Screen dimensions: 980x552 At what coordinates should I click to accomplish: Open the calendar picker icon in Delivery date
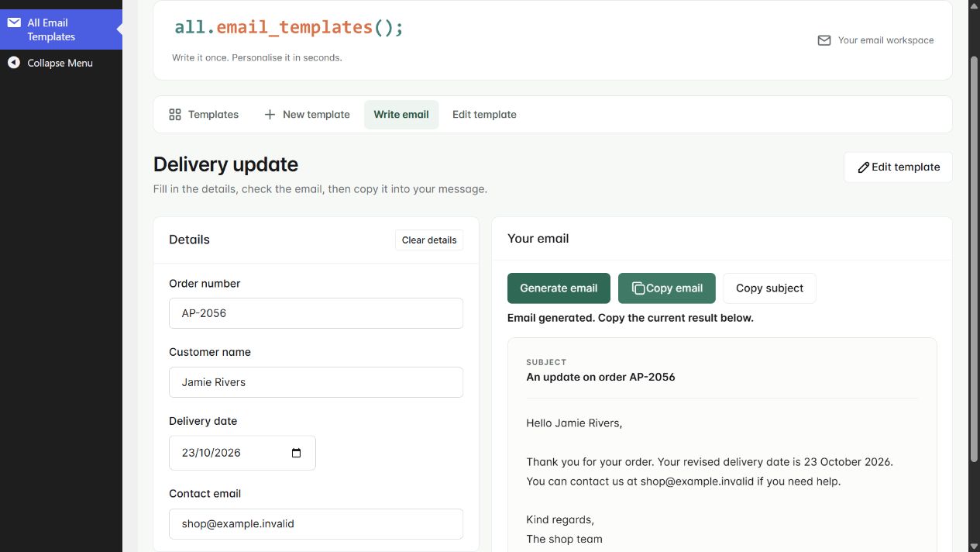296,453
